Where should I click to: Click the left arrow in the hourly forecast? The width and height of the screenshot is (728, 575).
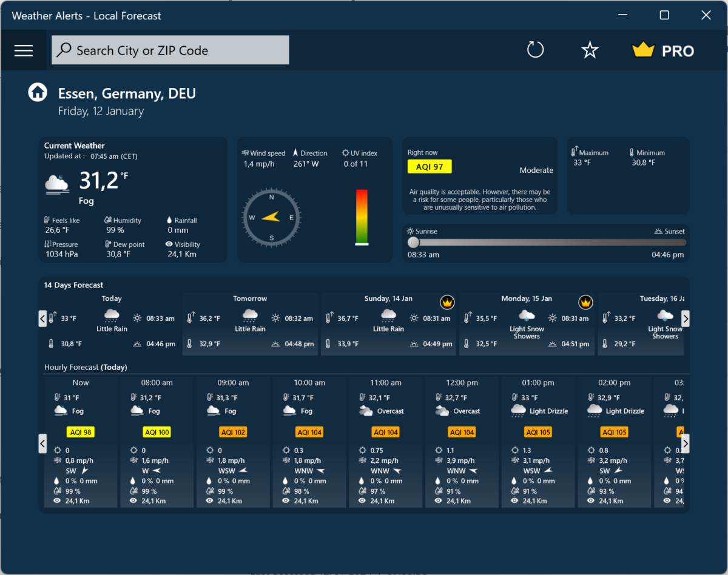click(x=42, y=443)
